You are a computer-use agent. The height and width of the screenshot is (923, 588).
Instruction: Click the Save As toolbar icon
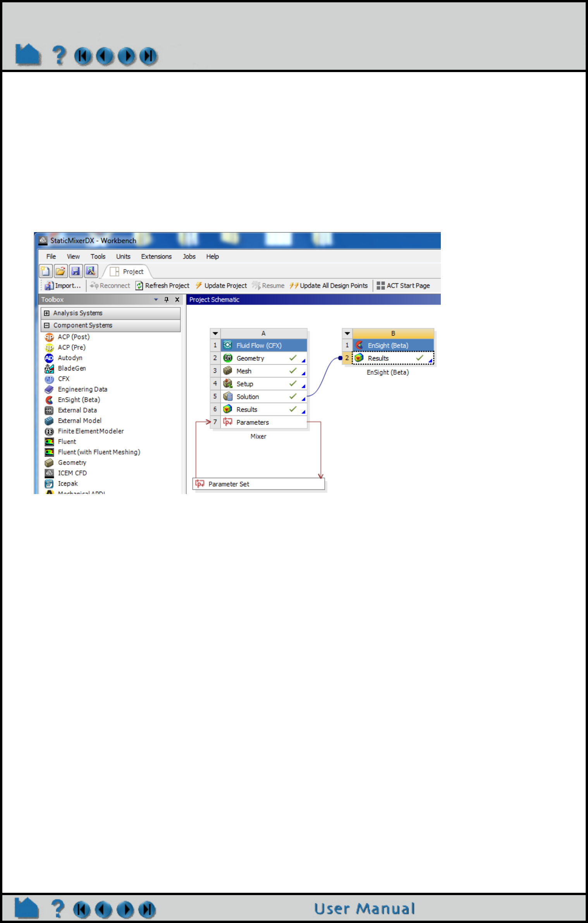pyautogui.click(x=91, y=271)
